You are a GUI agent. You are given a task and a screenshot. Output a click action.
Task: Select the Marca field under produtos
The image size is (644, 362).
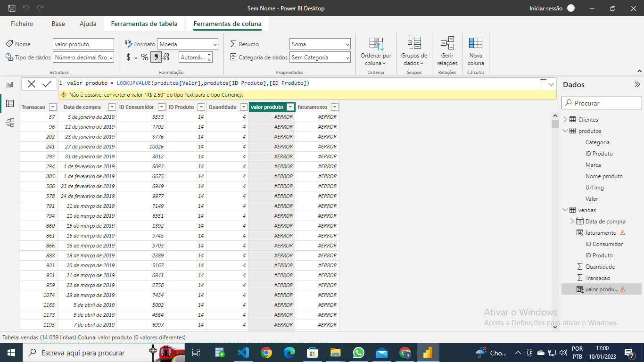coord(593,165)
